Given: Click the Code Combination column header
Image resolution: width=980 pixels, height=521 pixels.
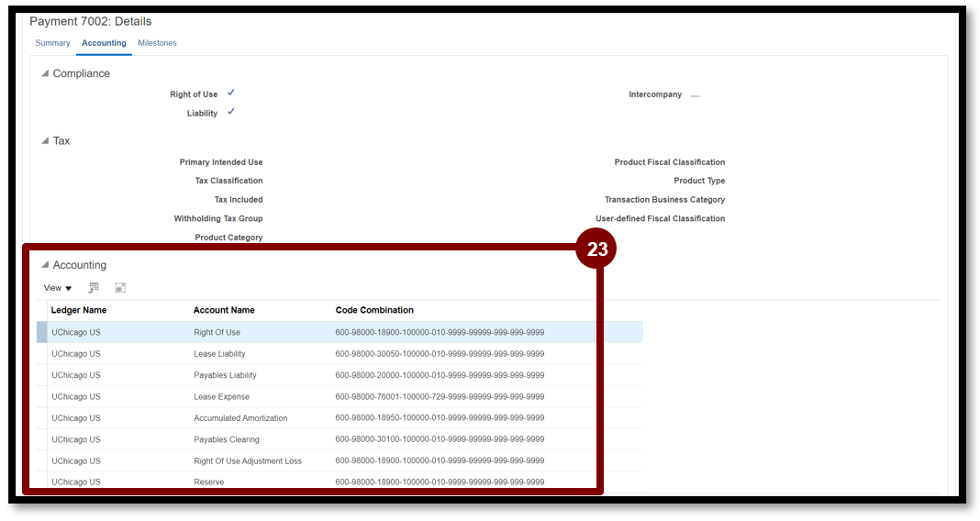Looking at the screenshot, I should coord(374,310).
